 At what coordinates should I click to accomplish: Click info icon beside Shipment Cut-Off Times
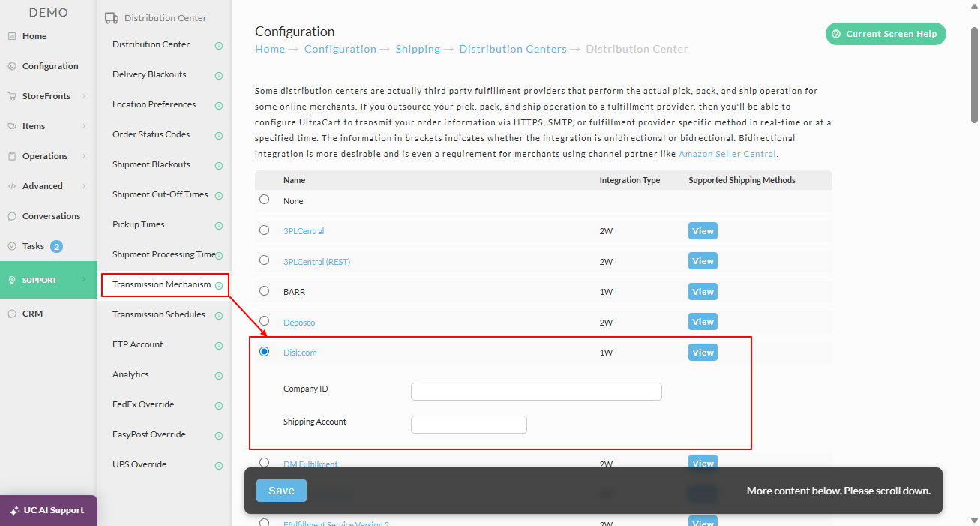219,196
